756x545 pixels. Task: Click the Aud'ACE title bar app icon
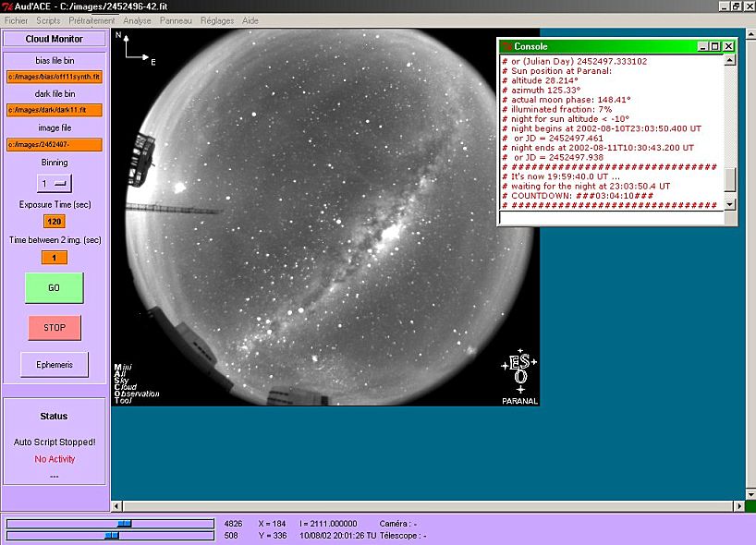click(x=7, y=6)
